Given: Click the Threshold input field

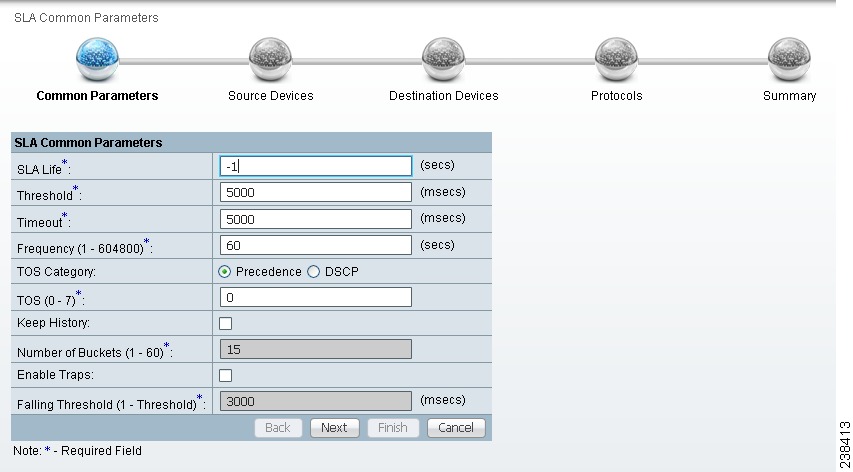Looking at the screenshot, I should (316, 192).
